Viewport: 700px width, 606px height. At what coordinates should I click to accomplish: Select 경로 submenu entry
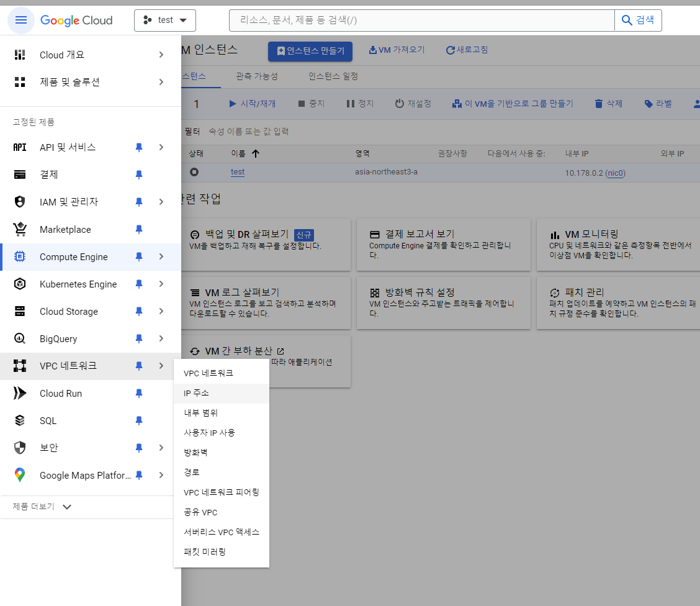222,473
